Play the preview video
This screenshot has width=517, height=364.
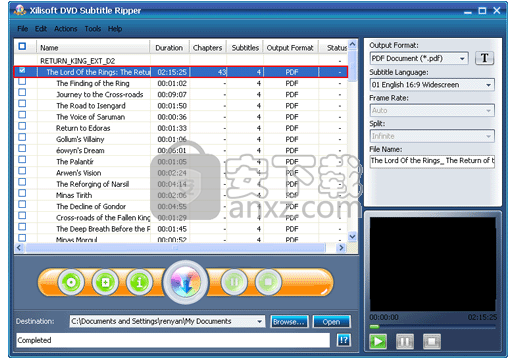tap(378, 341)
